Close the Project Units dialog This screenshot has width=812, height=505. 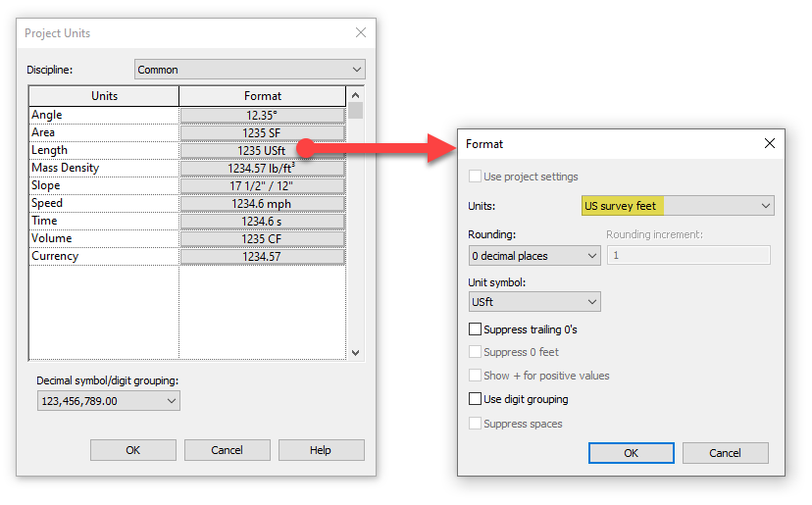[360, 32]
